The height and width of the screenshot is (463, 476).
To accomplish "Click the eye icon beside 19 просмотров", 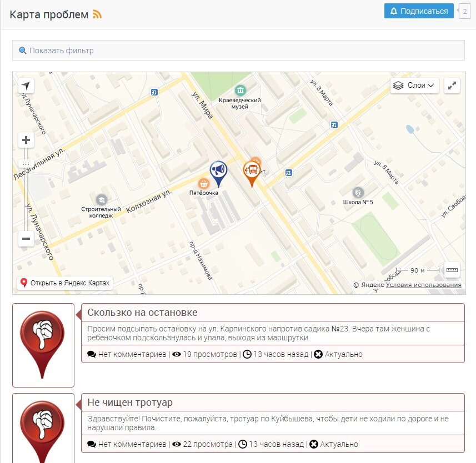I will (177, 354).
